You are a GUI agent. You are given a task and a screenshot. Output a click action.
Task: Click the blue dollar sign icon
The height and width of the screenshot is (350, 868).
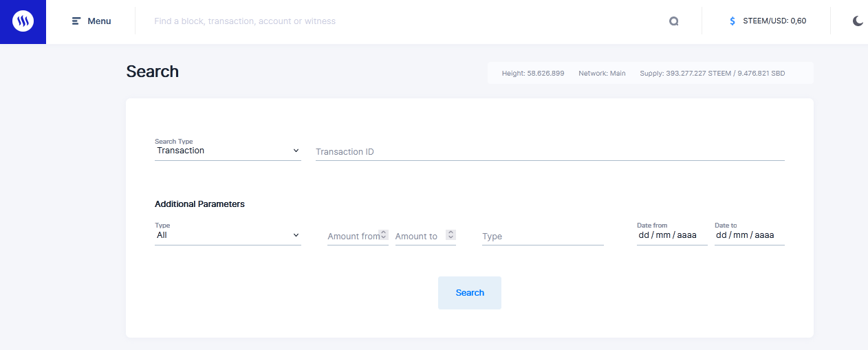pyautogui.click(x=733, y=21)
